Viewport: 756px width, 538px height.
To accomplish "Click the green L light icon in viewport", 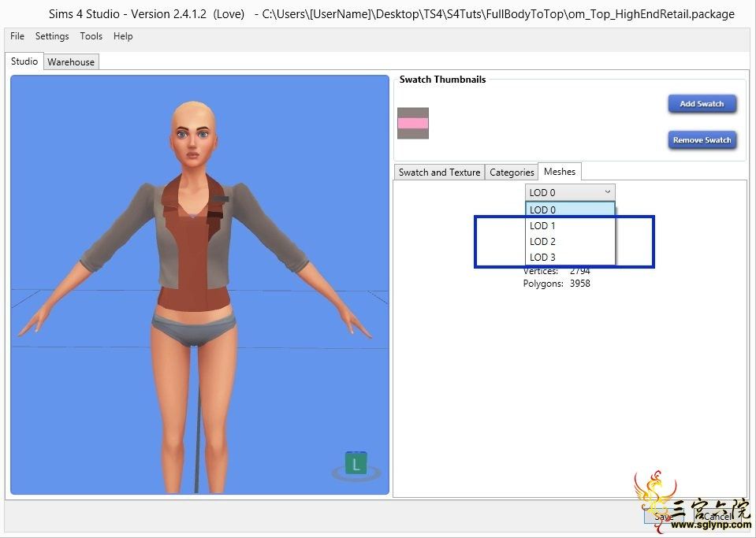I will [x=356, y=463].
